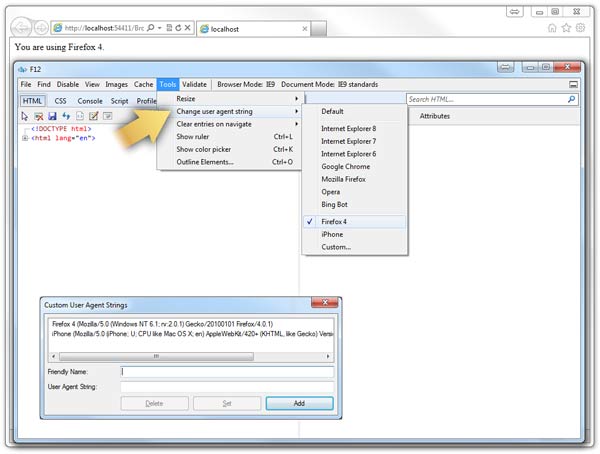Viewport: 600px width, 454px height.
Task: Open browser Home icon
Action: (x=552, y=28)
